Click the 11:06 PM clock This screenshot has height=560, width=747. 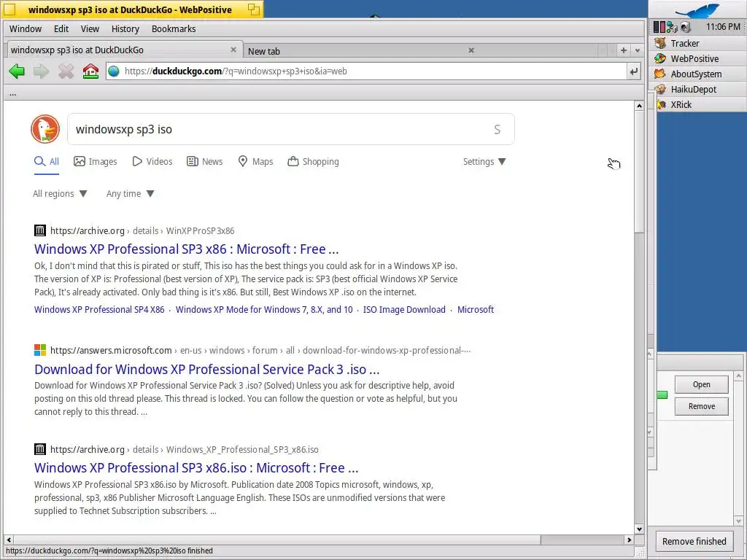point(723,27)
